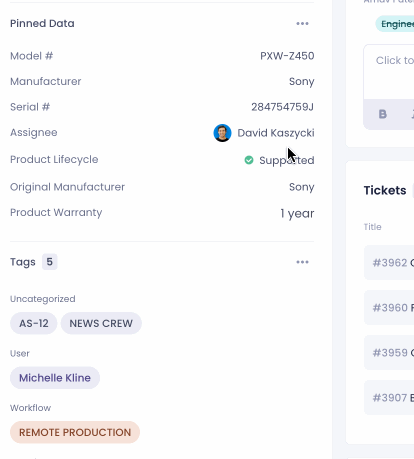This screenshot has width=414, height=459.
Task: Click the model number PXW-Z450
Action: 287,56
